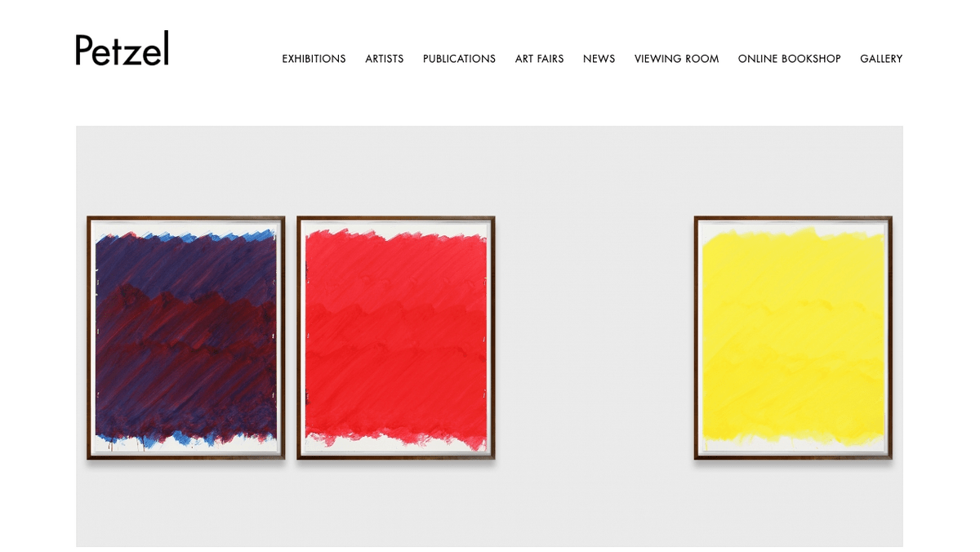This screenshot has height=552, width=980.
Task: Open the Exhibitions menu item
Action: (314, 59)
